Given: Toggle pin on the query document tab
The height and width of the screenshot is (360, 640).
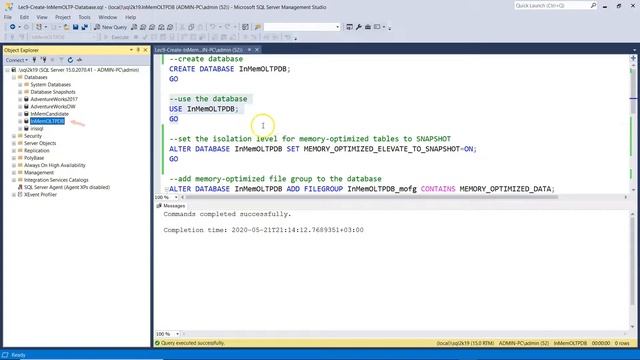Looking at the screenshot, I should point(249,50).
